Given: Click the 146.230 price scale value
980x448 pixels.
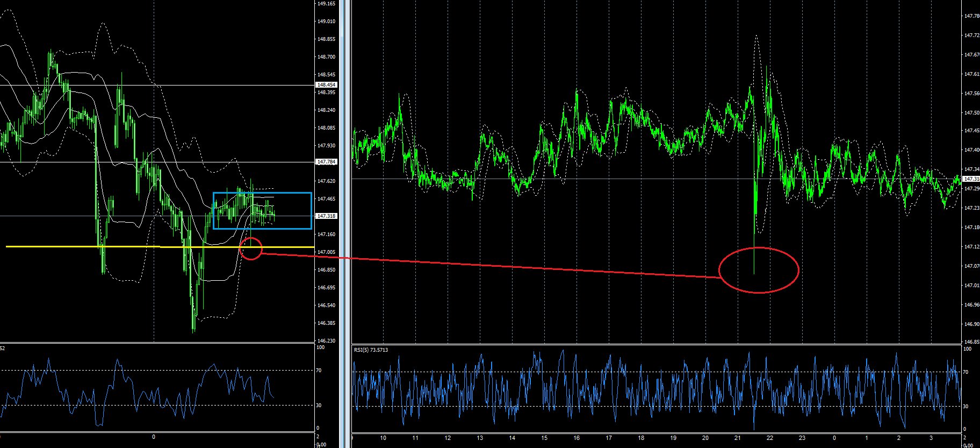Looking at the screenshot, I should pos(326,341).
